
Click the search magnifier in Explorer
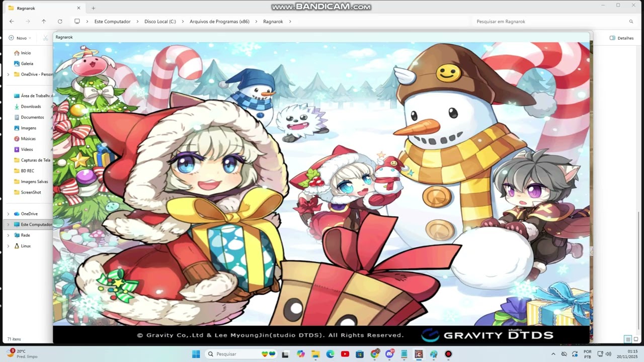click(x=631, y=22)
